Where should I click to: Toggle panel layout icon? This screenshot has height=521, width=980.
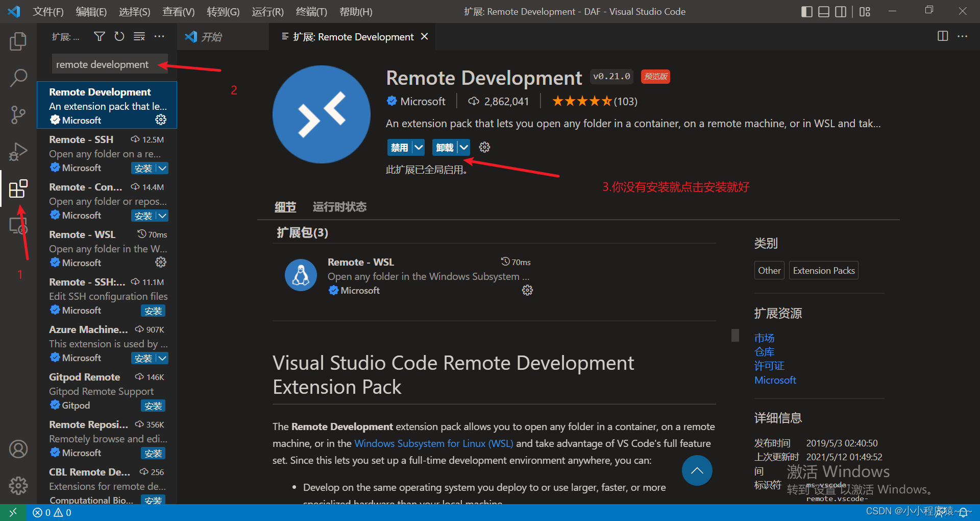(824, 12)
